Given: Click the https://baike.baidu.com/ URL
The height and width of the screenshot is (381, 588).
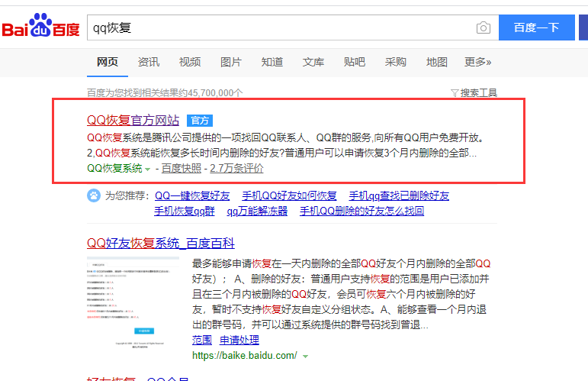Looking at the screenshot, I should [245, 356].
